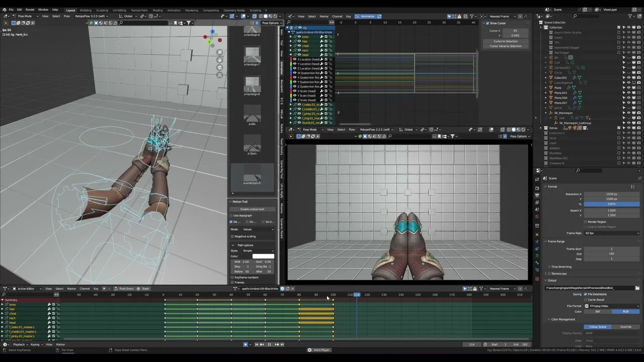Click the Override color management button
The width and height of the screenshot is (644, 362).
coord(625,327)
